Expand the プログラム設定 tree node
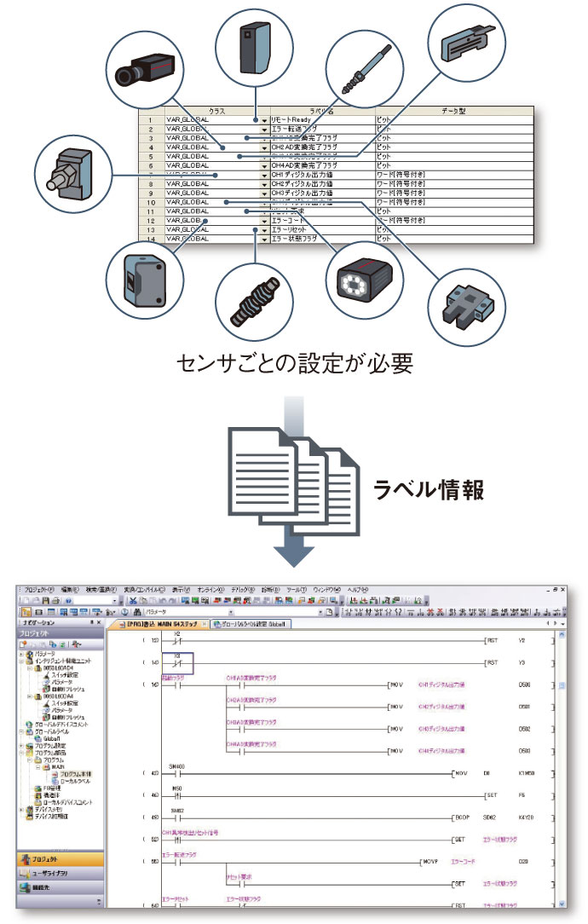 22,746
